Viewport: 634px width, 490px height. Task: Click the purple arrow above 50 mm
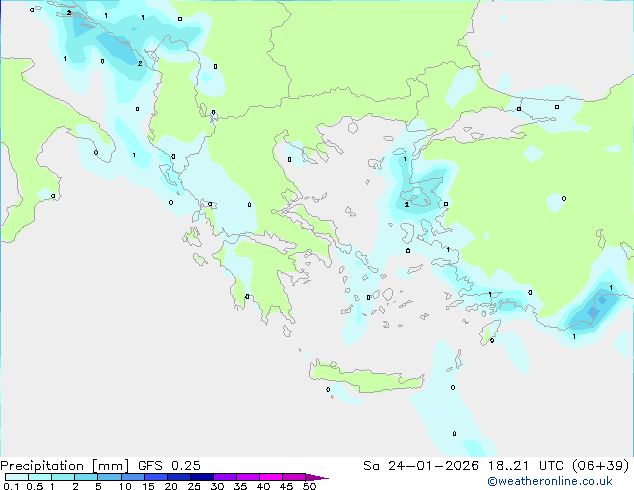click(x=317, y=477)
